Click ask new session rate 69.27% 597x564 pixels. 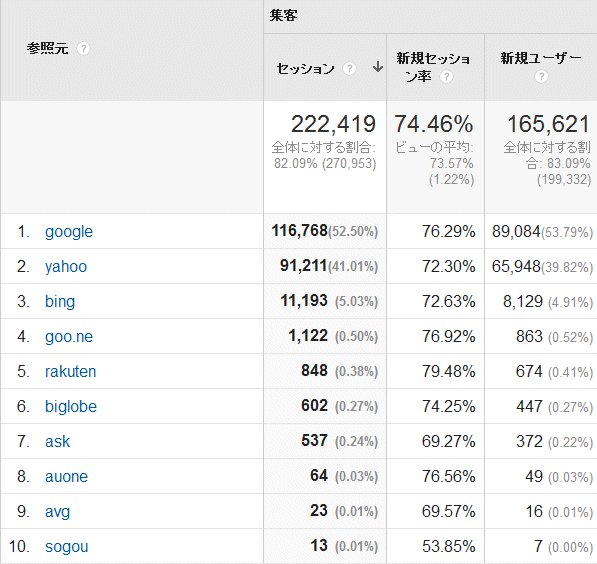pyautogui.click(x=449, y=442)
